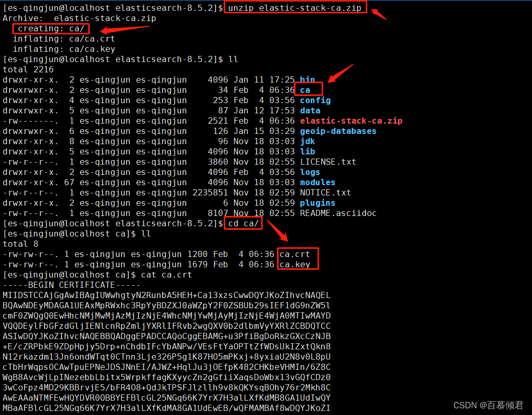This screenshot has width=532, height=415.
Task: Click timestamp '03:29' in geoip-databases row
Action: (282, 131)
